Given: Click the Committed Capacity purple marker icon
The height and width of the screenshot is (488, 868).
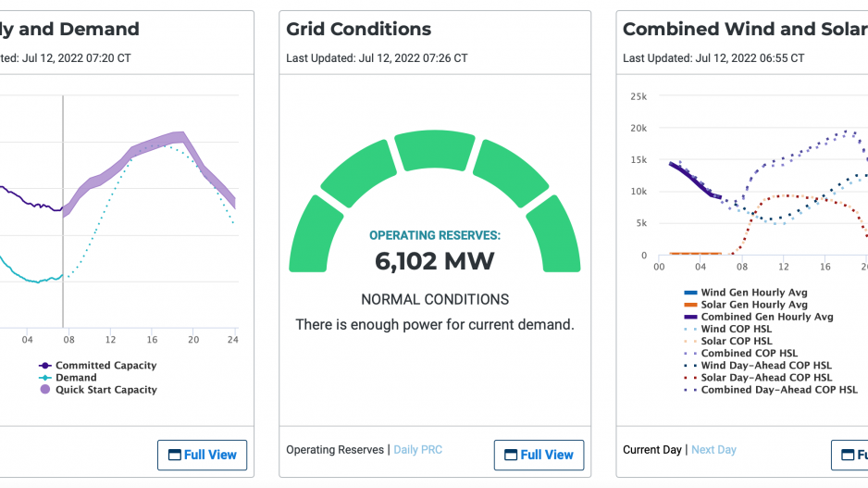Looking at the screenshot, I should [44, 366].
